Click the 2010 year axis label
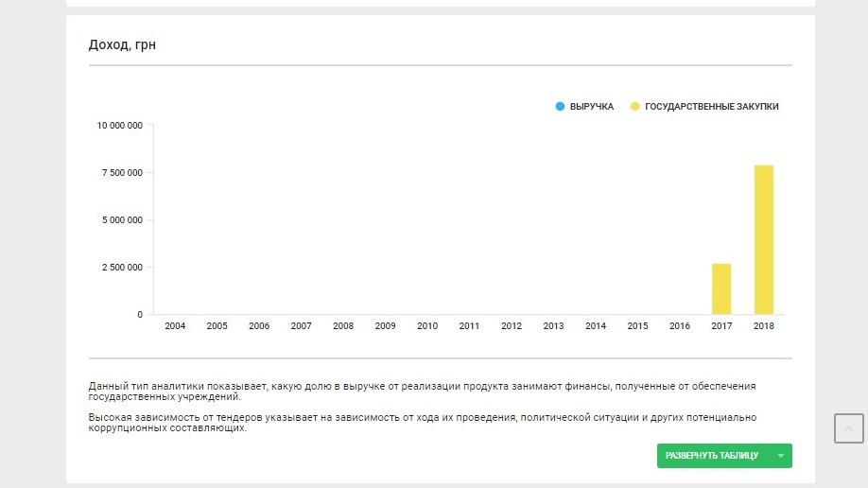 [427, 326]
